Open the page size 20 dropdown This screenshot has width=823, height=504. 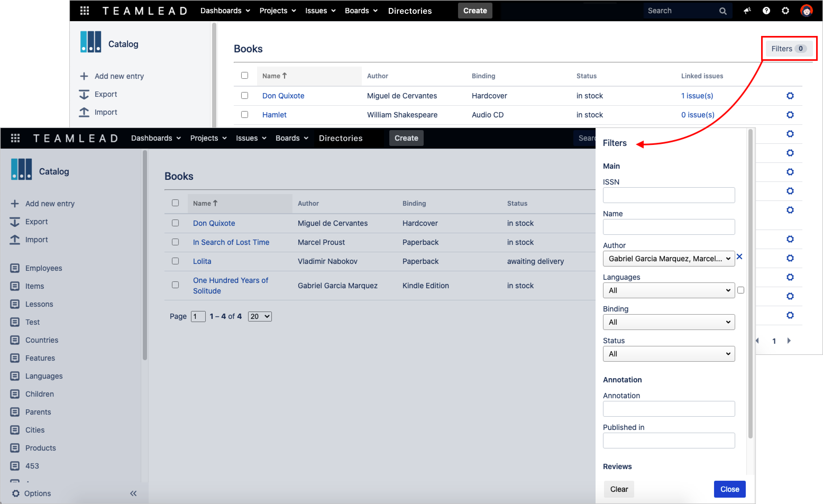pos(259,316)
